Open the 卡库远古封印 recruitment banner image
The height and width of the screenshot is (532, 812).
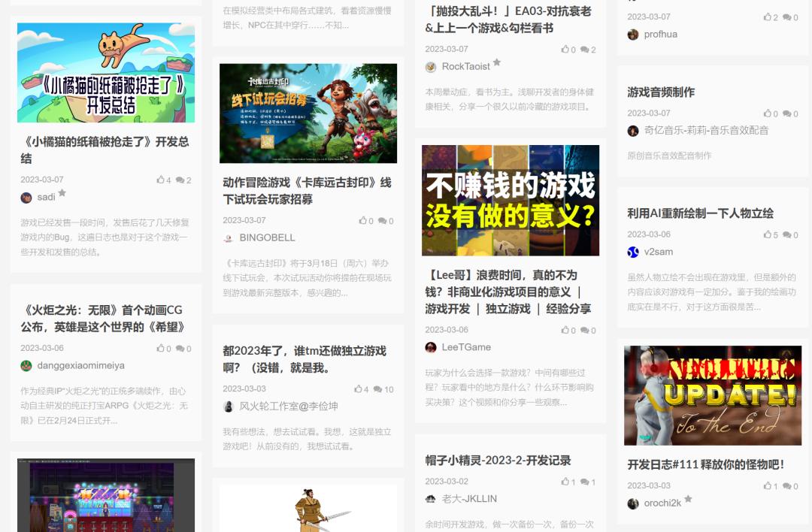[308, 113]
